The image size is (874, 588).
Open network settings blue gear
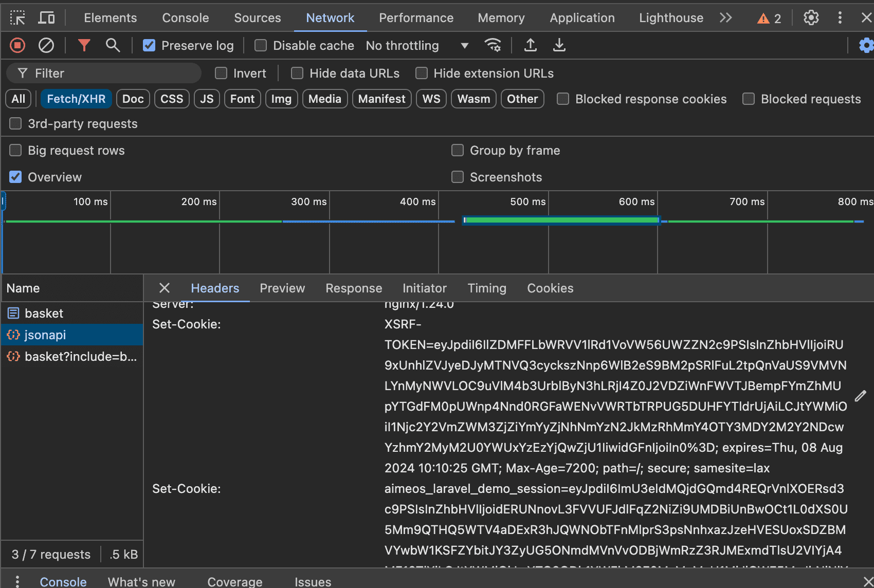point(866,46)
